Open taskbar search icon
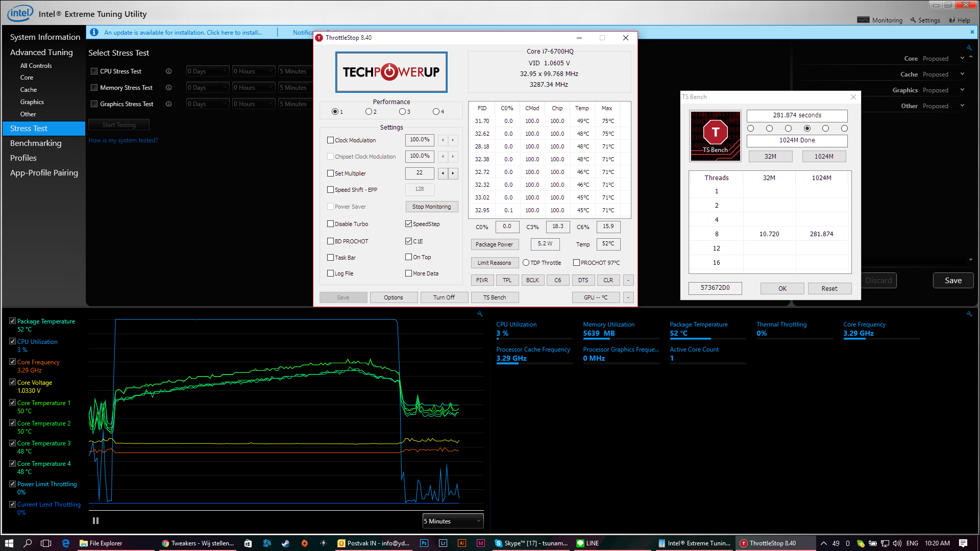The height and width of the screenshot is (551, 980). click(x=28, y=543)
